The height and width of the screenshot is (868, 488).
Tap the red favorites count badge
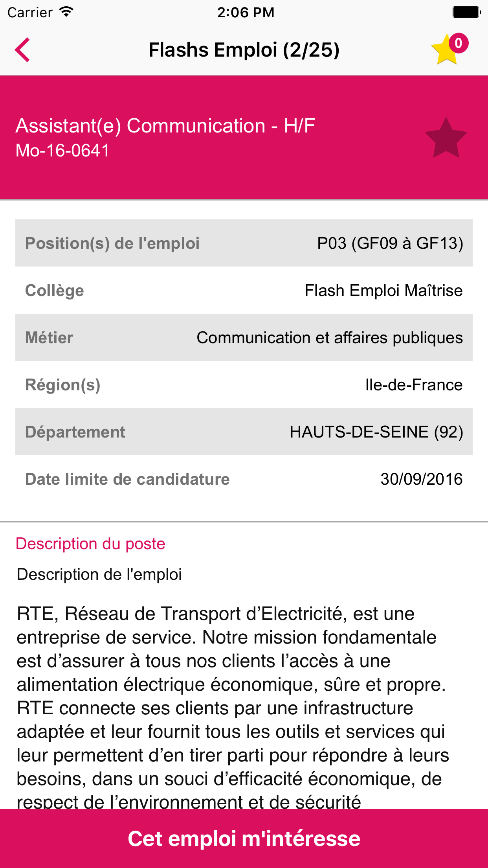tap(458, 43)
